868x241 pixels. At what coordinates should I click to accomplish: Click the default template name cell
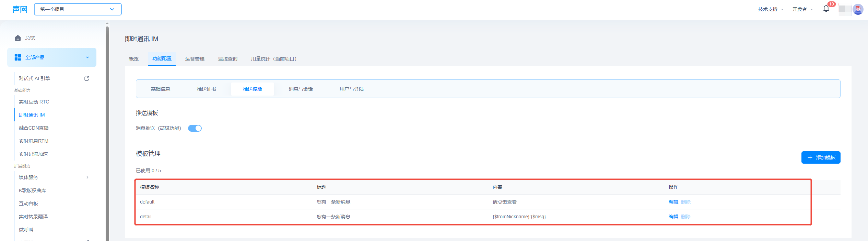click(147, 202)
